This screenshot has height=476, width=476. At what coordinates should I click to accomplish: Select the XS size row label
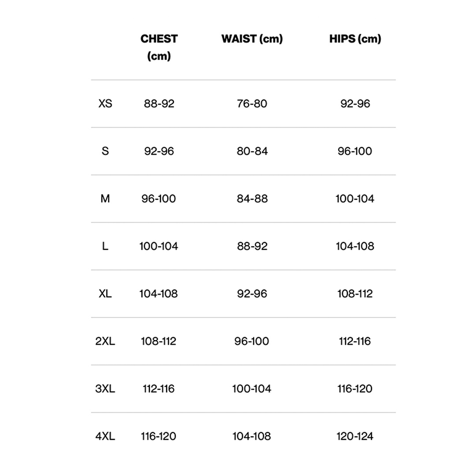point(105,104)
